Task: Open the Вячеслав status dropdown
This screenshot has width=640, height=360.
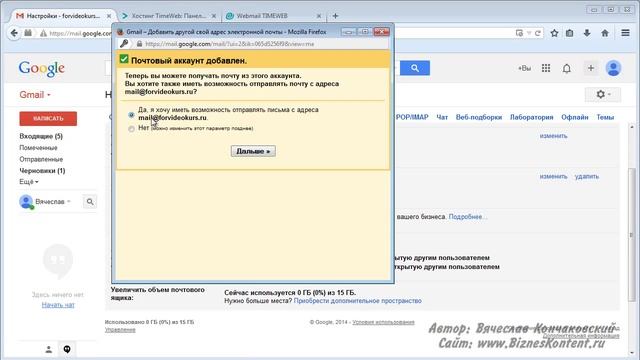Action: pyautogui.click(x=69, y=202)
